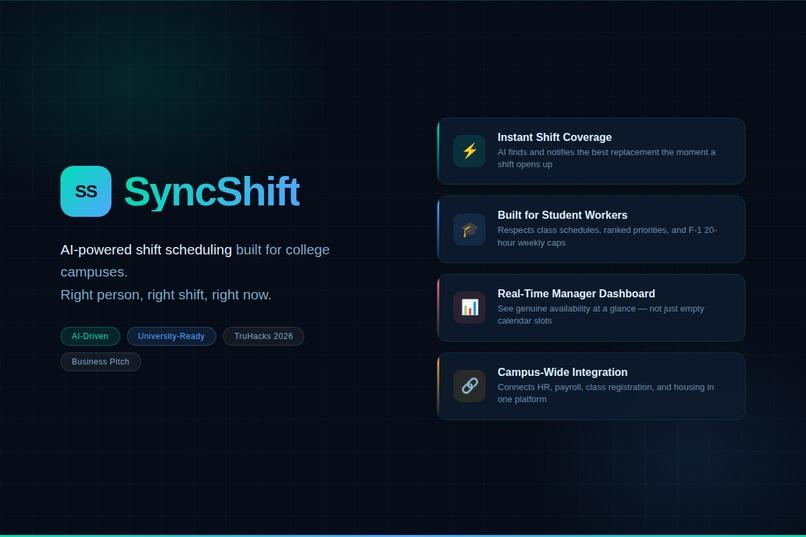806x537 pixels.
Task: Click the chain link integration icon
Action: tap(469, 386)
